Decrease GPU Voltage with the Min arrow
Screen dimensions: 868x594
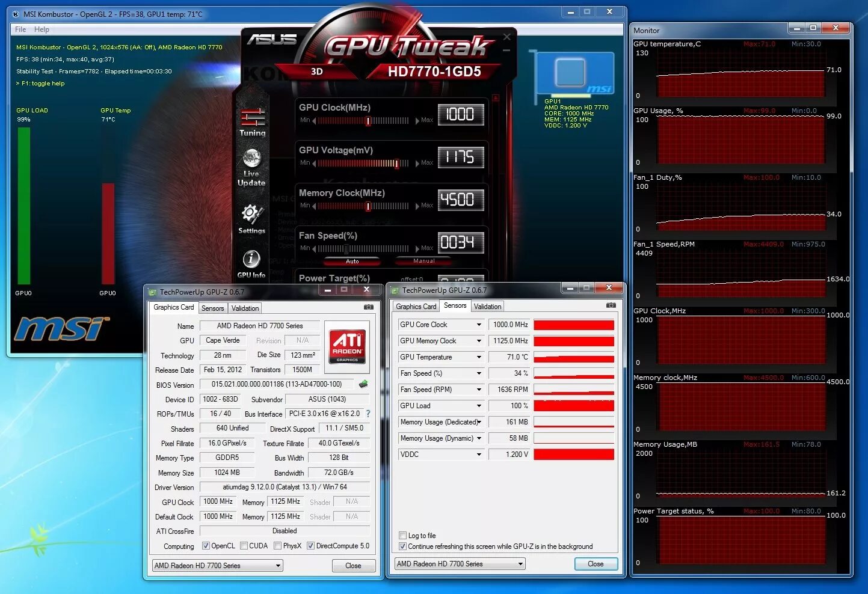pyautogui.click(x=314, y=164)
